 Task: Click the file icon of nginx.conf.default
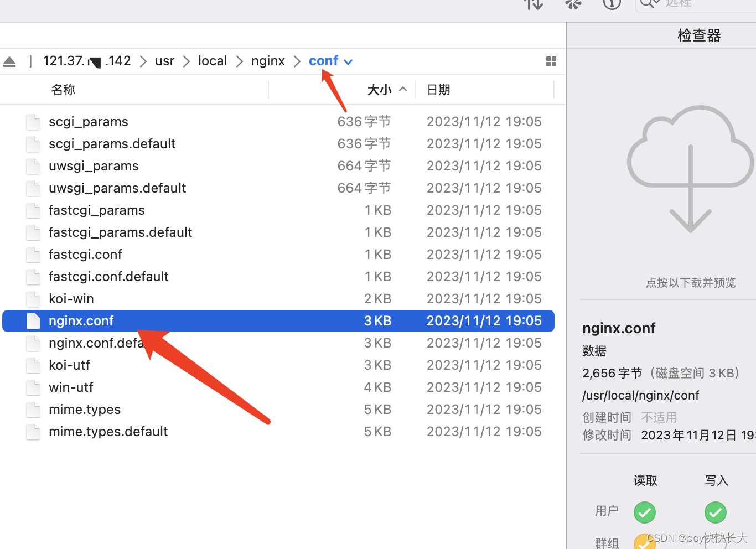coord(33,343)
